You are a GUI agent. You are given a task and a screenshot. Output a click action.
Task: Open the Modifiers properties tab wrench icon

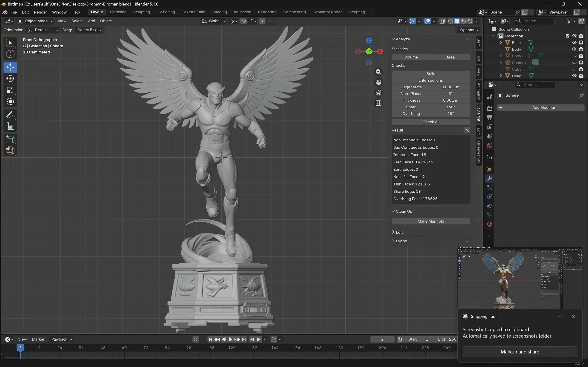(x=490, y=178)
